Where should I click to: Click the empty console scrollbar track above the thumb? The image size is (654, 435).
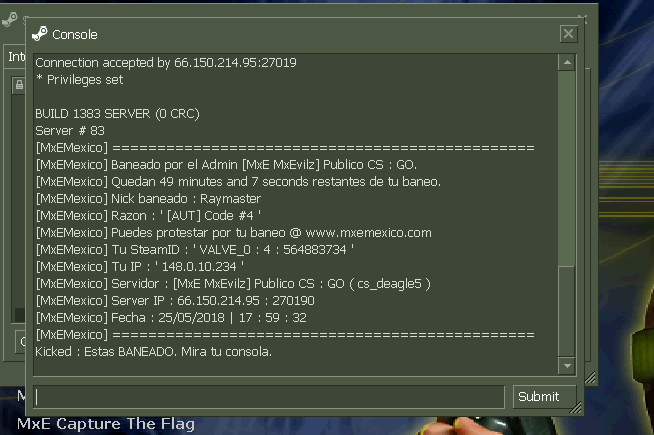click(567, 168)
